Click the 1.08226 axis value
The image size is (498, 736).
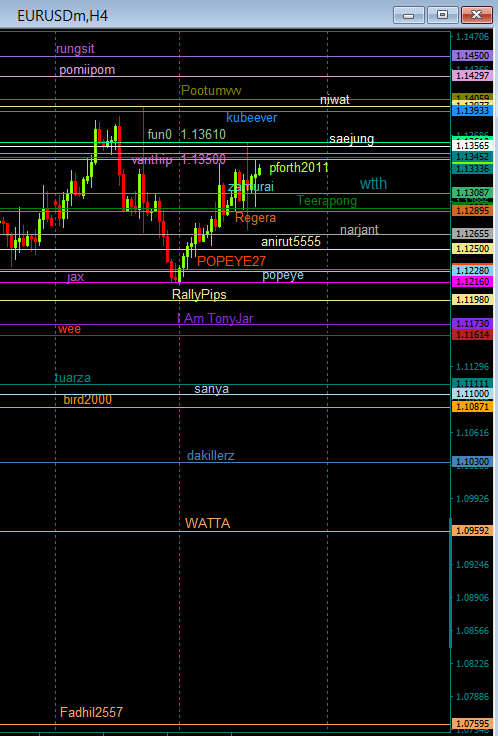[x=473, y=664]
